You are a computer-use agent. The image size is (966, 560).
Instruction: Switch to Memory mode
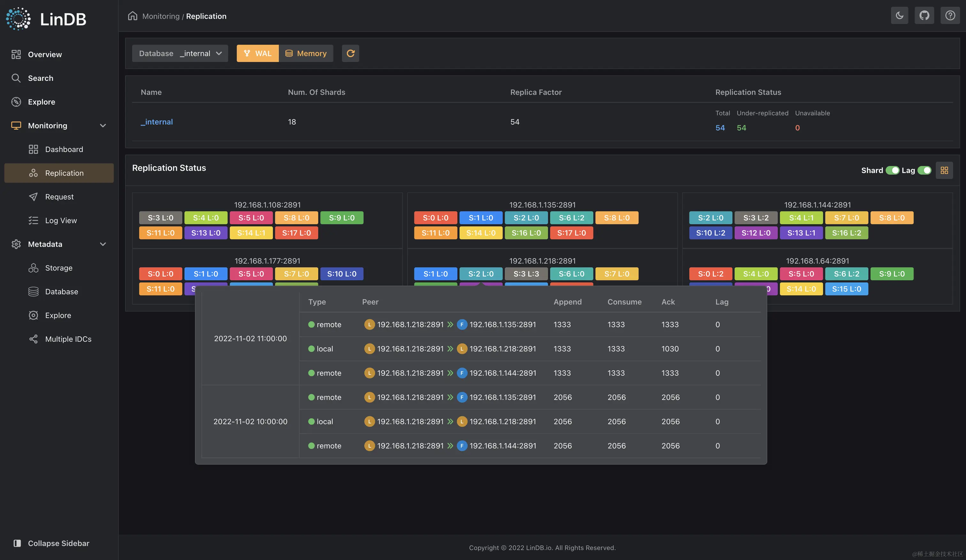pos(305,53)
